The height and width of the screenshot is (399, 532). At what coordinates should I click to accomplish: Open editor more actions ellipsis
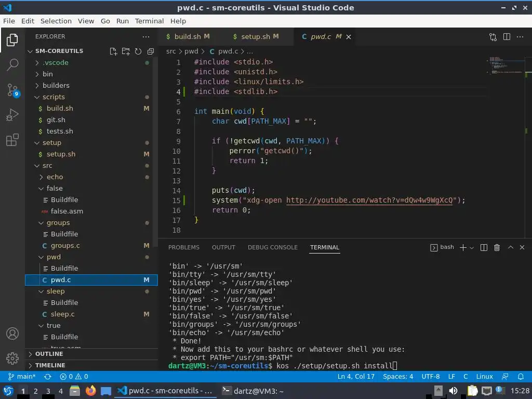pyautogui.click(x=520, y=37)
